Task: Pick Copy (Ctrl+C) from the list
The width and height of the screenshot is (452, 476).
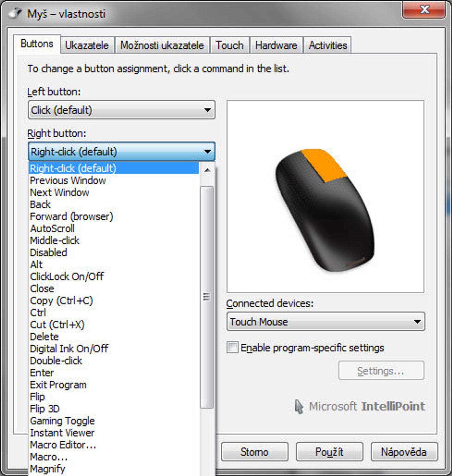Action: tap(114, 300)
